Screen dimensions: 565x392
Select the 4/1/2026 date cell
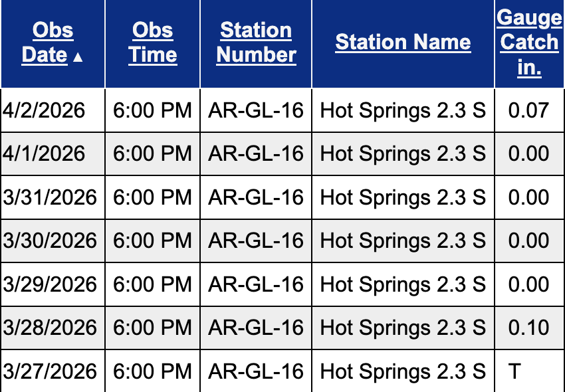pos(45,154)
